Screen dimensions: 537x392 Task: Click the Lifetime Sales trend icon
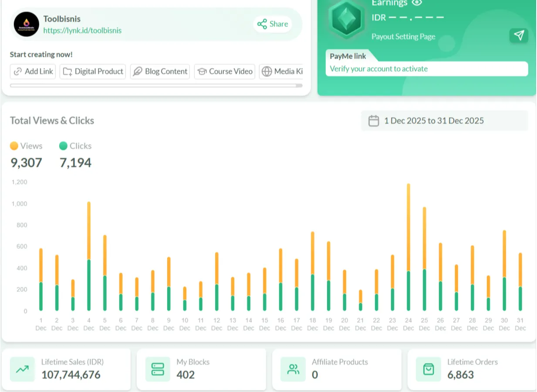pyautogui.click(x=22, y=369)
